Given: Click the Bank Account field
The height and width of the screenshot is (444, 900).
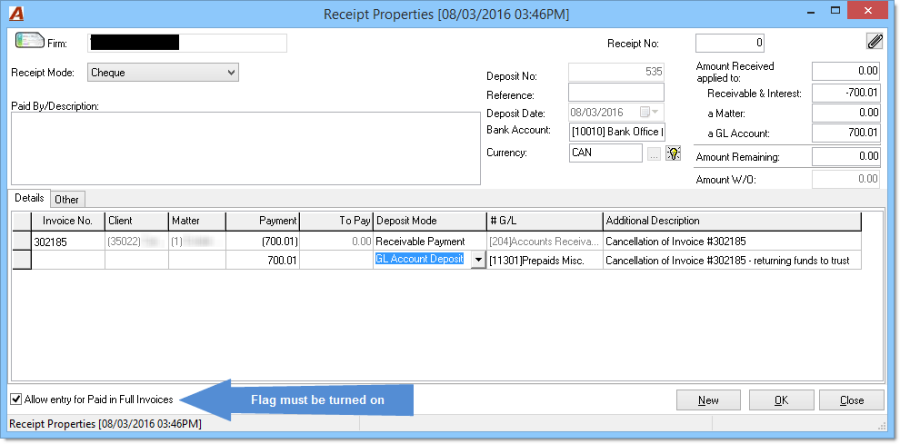Looking at the screenshot, I should tap(616, 132).
